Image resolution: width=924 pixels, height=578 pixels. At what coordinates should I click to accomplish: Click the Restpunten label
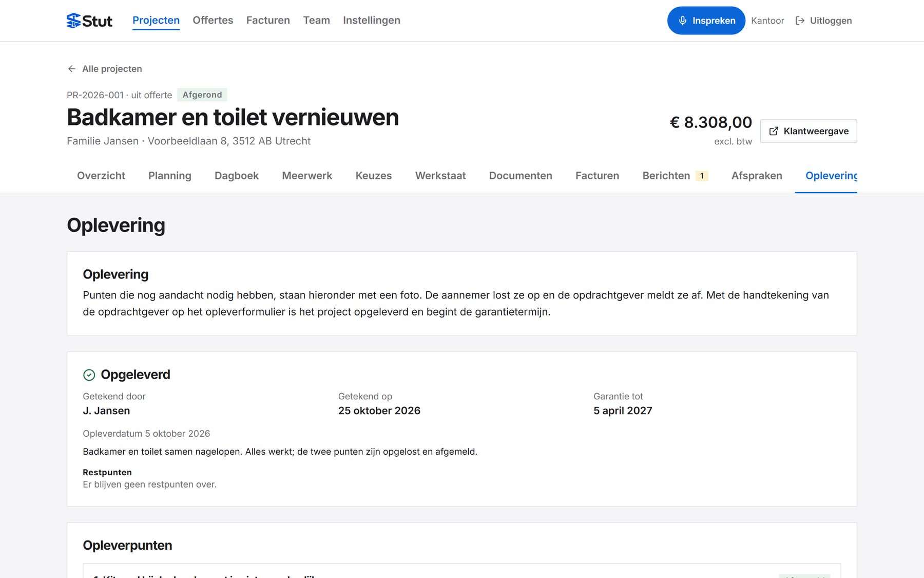107,472
